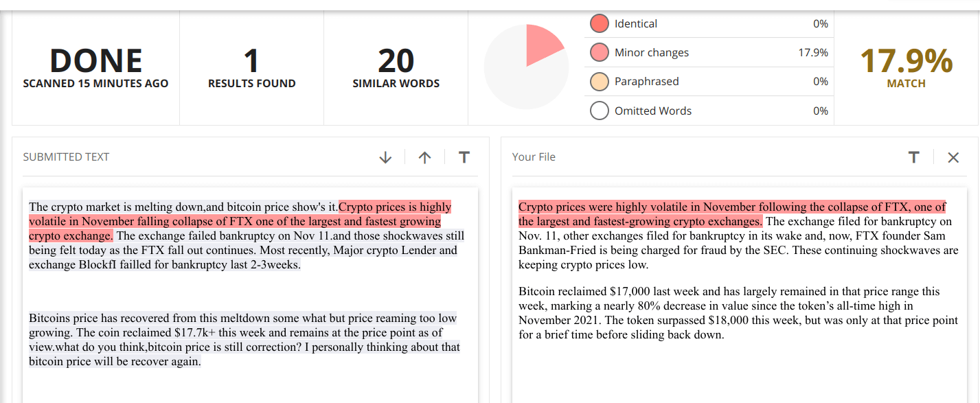Click the Your File panel heading
The width and height of the screenshot is (980, 403).
(534, 157)
